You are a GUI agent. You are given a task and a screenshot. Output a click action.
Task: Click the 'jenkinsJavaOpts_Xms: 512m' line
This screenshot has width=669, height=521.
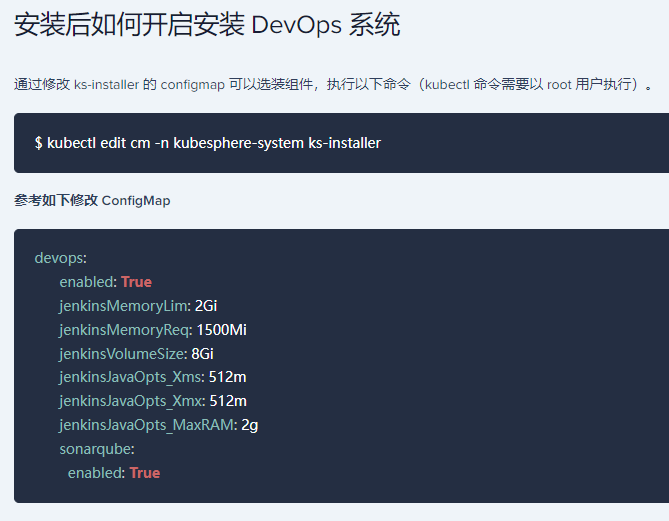153,377
